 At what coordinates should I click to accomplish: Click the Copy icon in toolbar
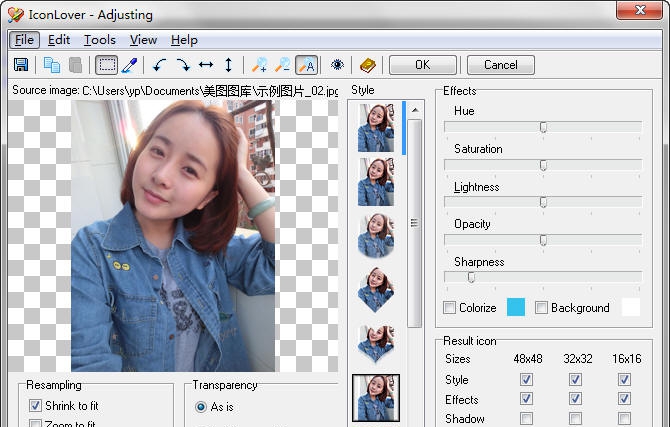[x=52, y=65]
